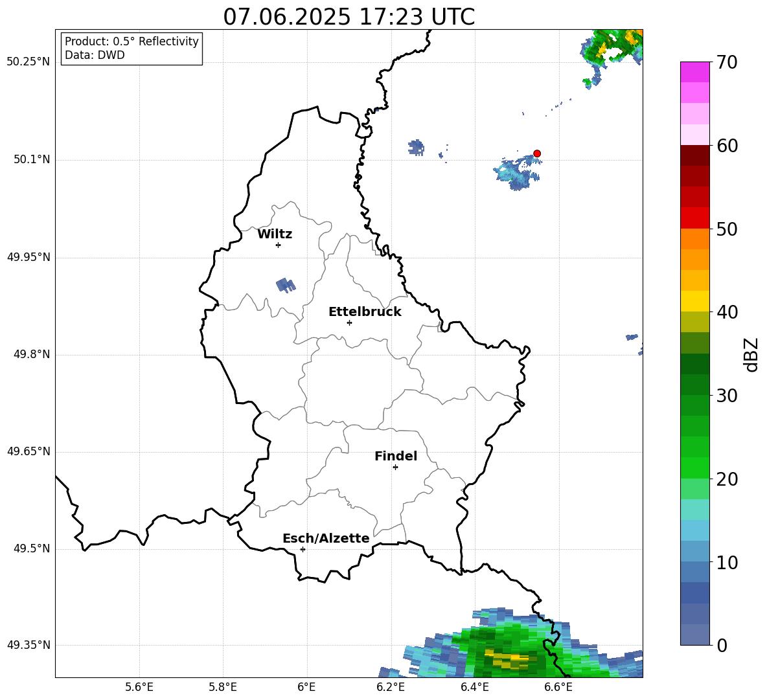Click the 49.5°N latitude label
The height and width of the screenshot is (700, 767).
(32, 548)
